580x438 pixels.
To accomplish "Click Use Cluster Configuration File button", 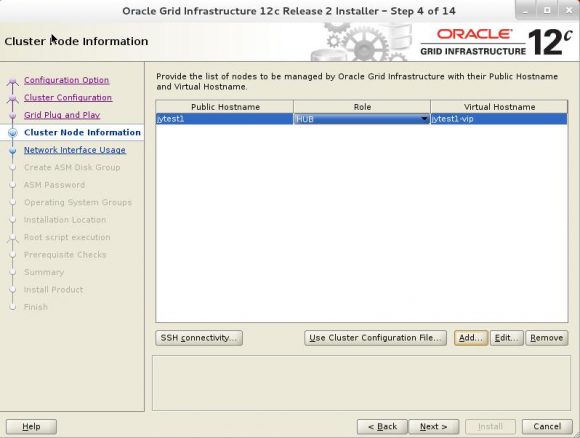I will point(375,338).
